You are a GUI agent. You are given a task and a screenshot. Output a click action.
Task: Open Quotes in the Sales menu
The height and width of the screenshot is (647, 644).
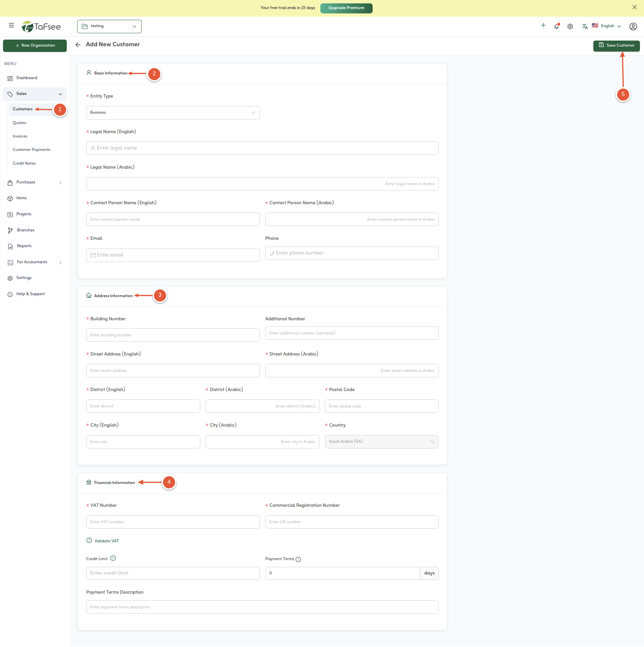click(19, 123)
